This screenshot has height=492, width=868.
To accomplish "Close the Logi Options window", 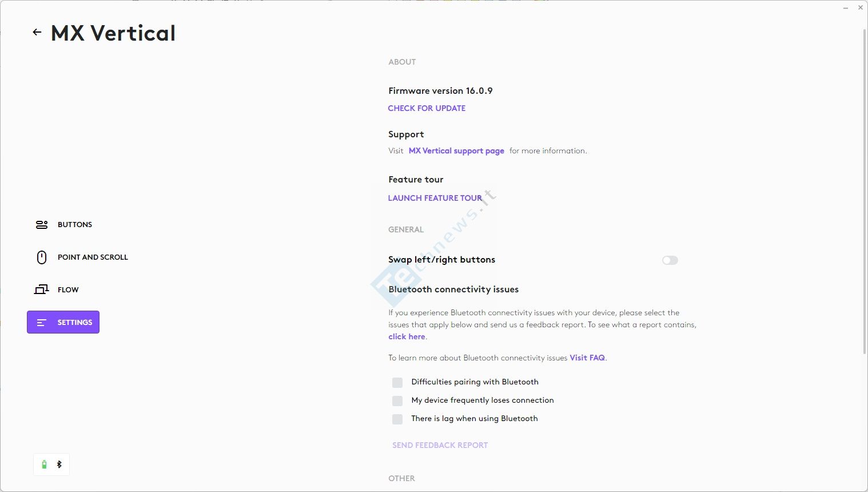I will (861, 8).
